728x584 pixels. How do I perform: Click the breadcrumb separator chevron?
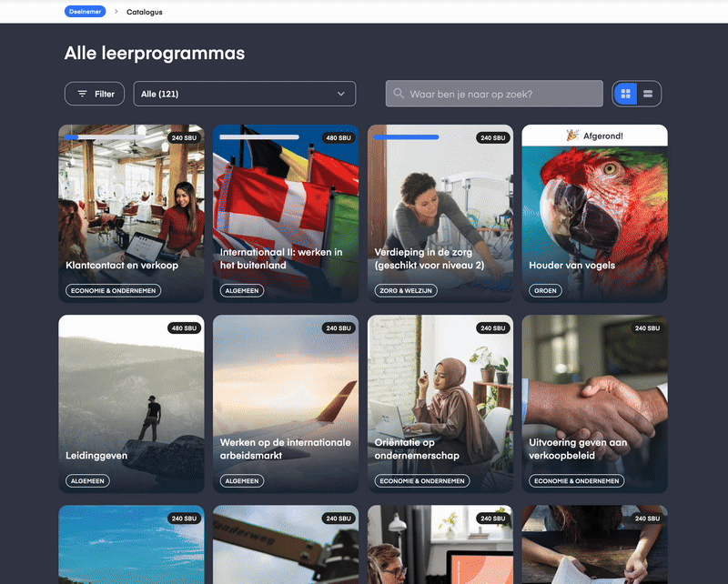click(x=116, y=11)
